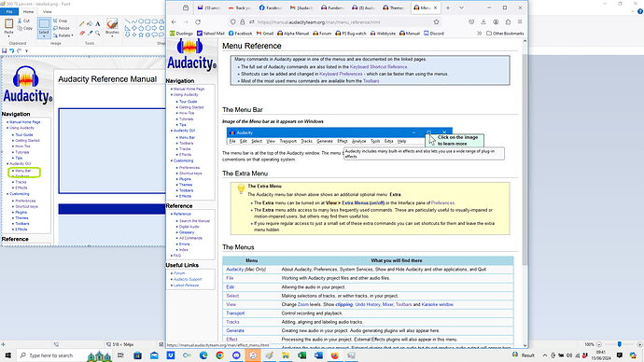644x362 pixels.
Task: Open the Firefox downloads panel
Action: (483, 22)
